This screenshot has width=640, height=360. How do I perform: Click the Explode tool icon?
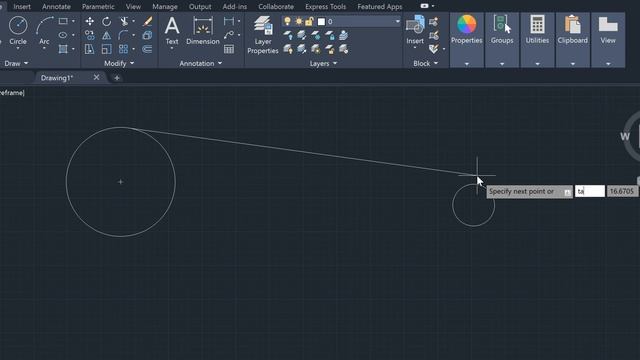click(147, 35)
